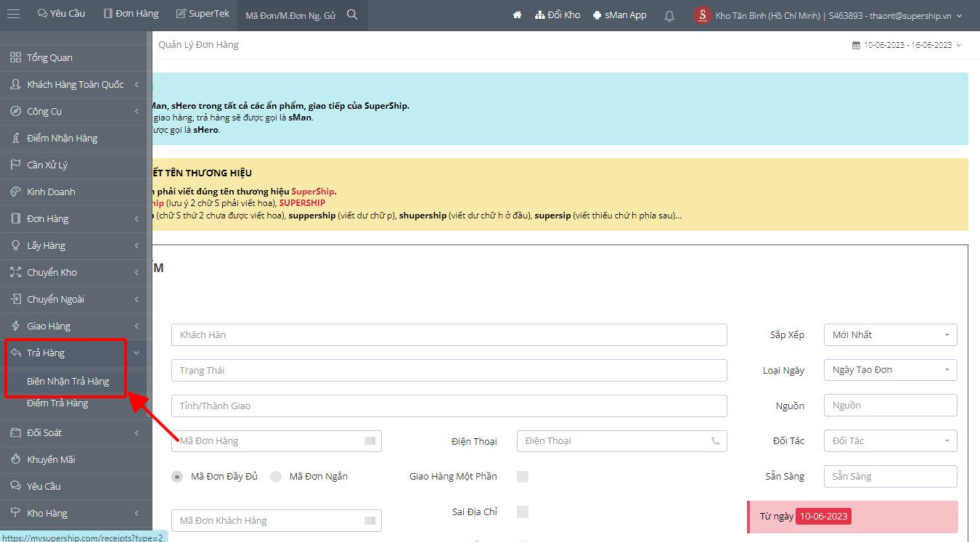
Task: Click the Mã Đơn search box in top bar
Action: pyautogui.click(x=292, y=15)
